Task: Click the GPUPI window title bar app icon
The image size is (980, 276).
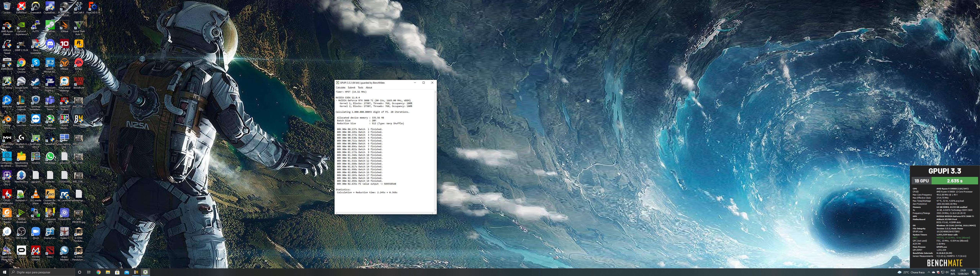Action: 337,83
